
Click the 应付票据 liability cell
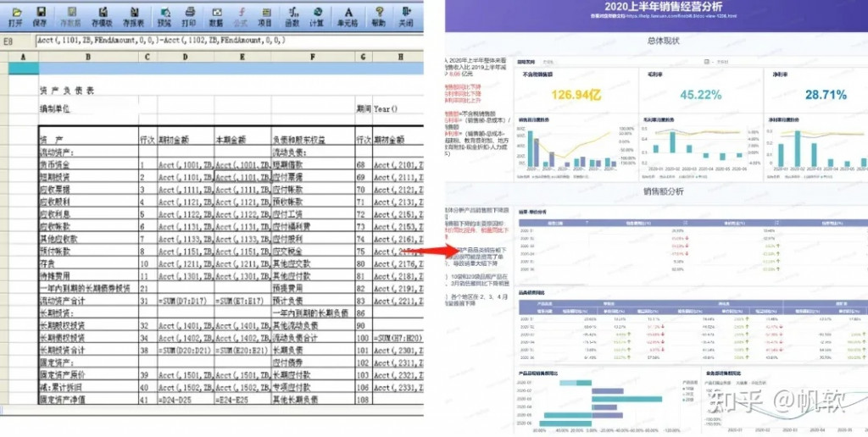pos(313,177)
